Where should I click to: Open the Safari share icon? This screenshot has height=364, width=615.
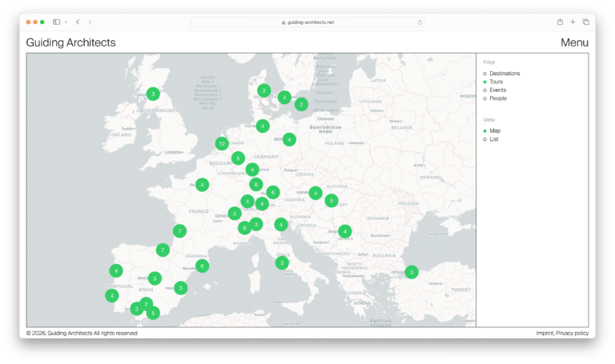(560, 22)
